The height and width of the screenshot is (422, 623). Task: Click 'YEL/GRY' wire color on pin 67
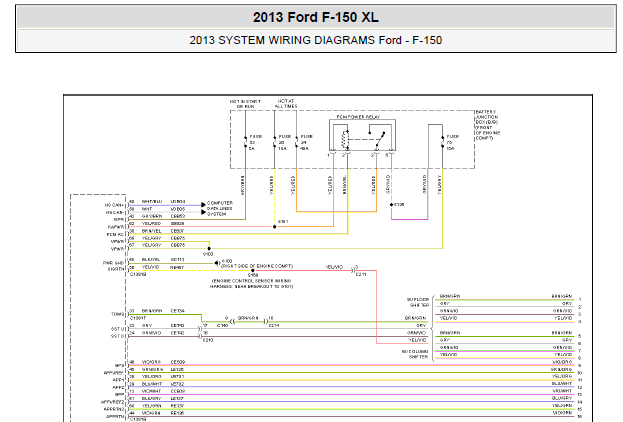pyautogui.click(x=152, y=245)
